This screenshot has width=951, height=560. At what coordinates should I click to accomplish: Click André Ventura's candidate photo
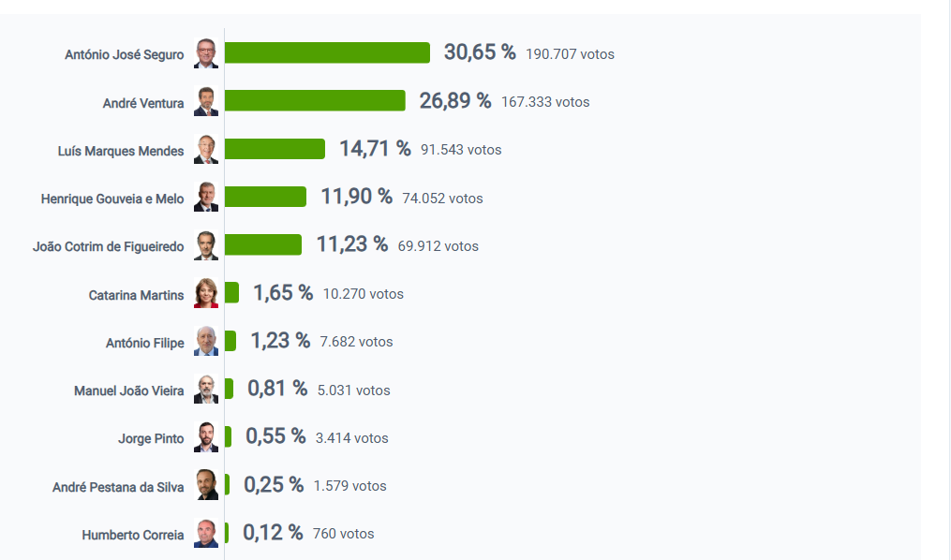coord(206,102)
